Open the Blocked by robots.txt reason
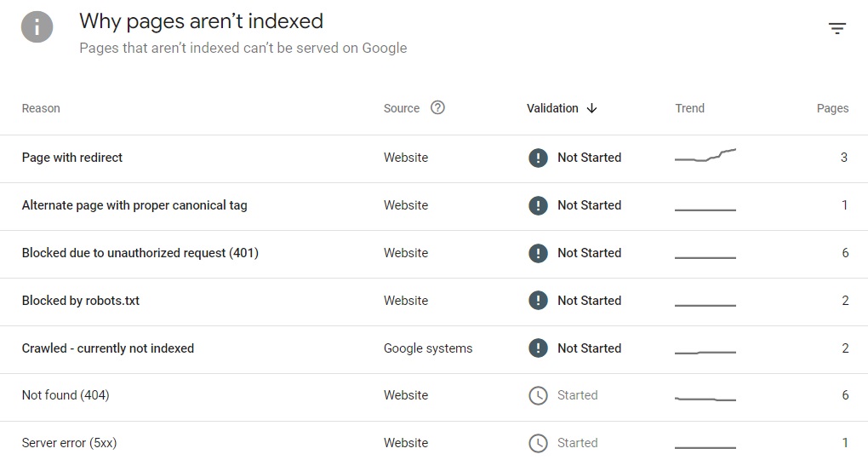This screenshot has width=868, height=460. point(81,301)
